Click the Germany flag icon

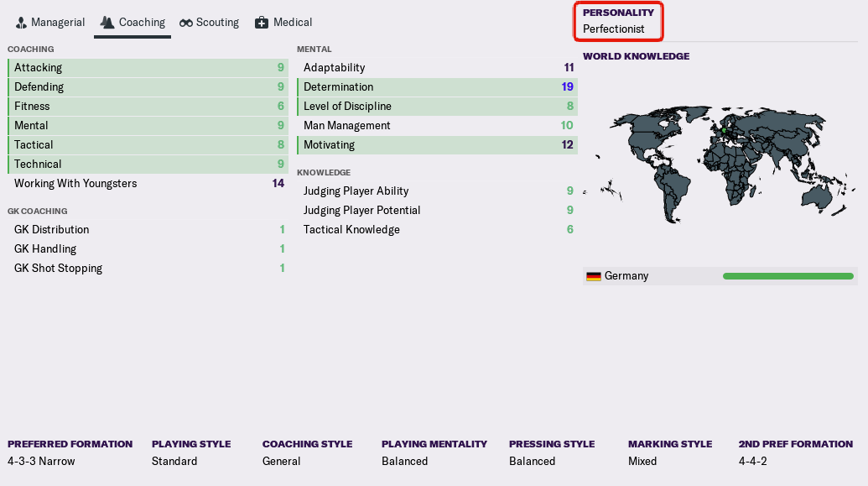(594, 276)
